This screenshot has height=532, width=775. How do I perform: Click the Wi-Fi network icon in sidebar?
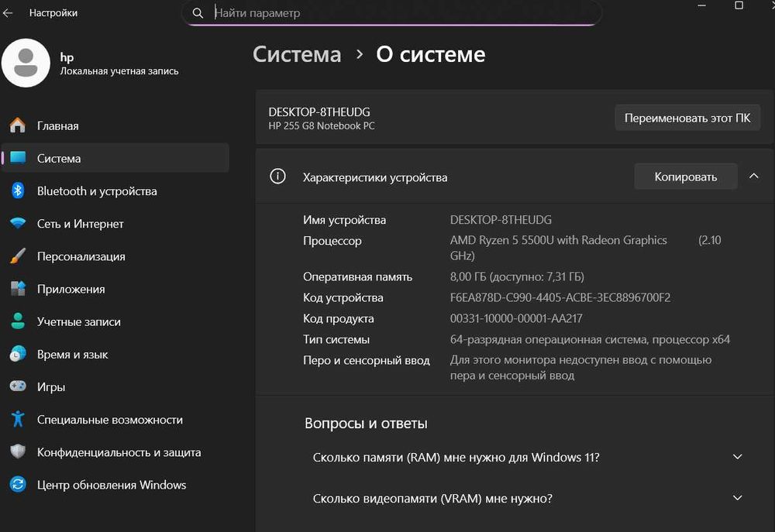pos(18,224)
